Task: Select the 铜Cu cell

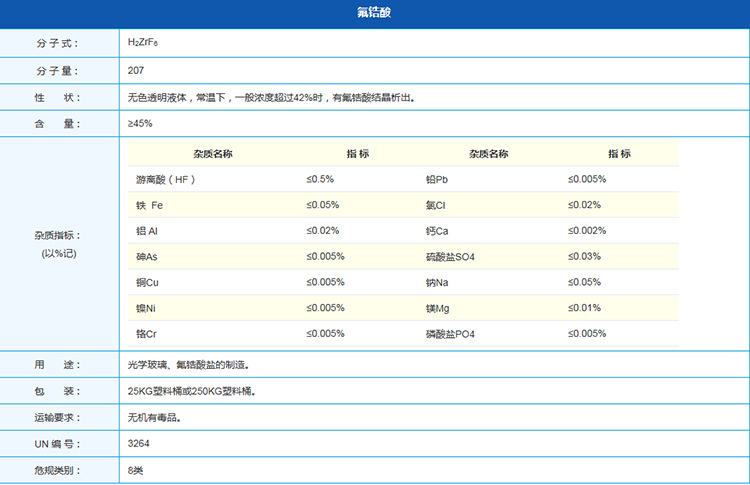Action: pos(147,283)
